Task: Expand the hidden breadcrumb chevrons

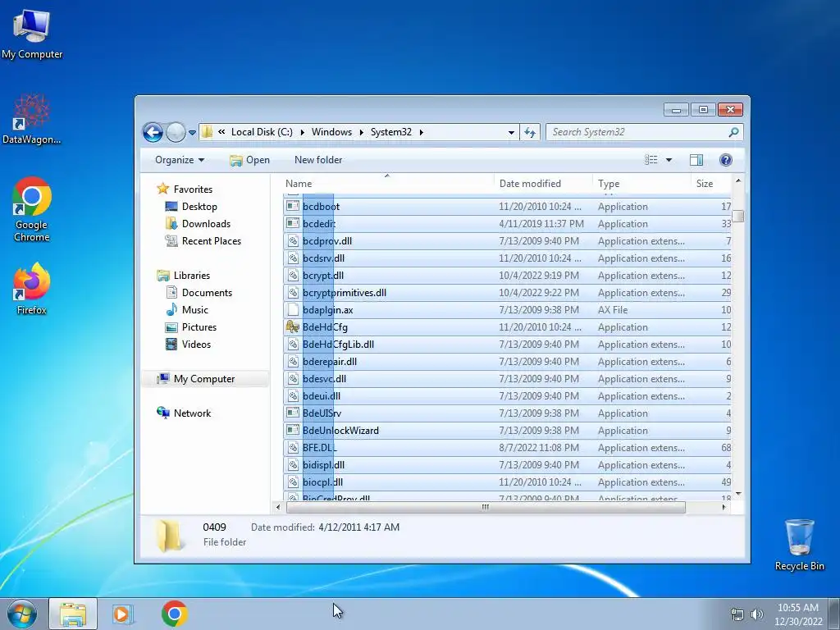Action: pos(221,132)
